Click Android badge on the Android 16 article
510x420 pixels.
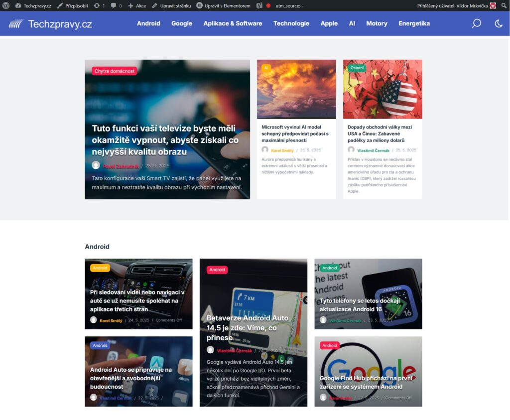click(x=330, y=268)
